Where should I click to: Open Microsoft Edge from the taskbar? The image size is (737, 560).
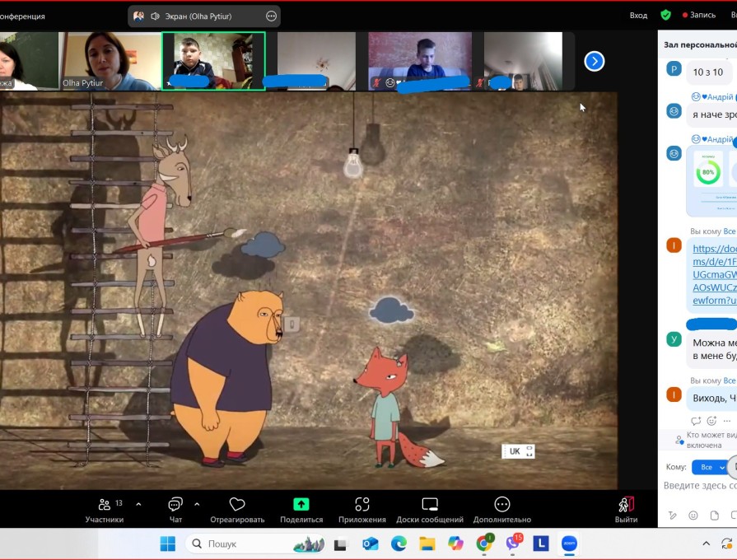[x=399, y=544]
